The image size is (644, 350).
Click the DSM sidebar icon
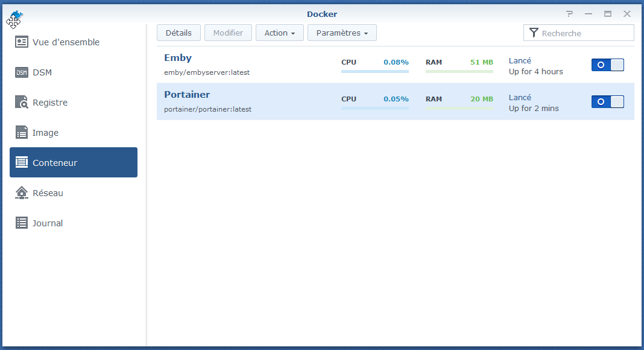21,72
